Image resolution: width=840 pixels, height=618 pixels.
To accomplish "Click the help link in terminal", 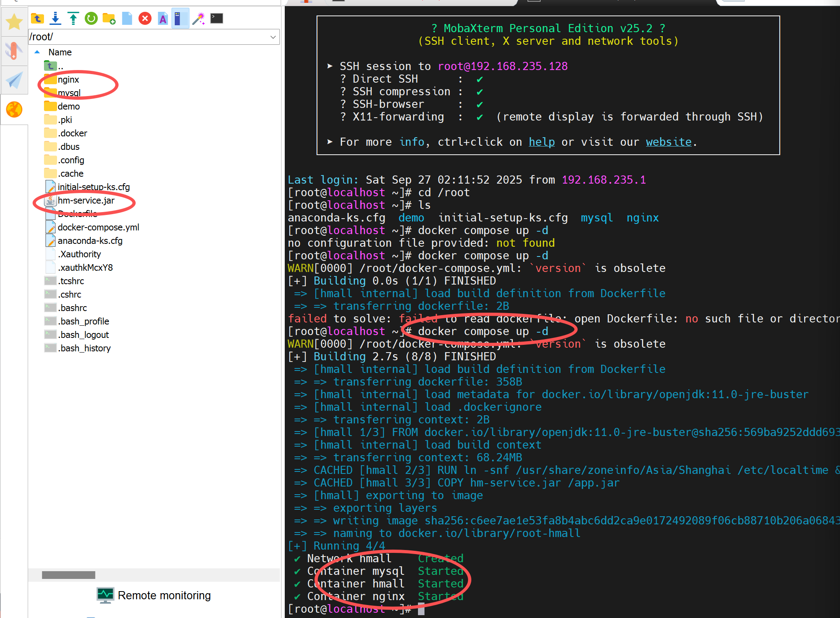I will pyautogui.click(x=541, y=142).
